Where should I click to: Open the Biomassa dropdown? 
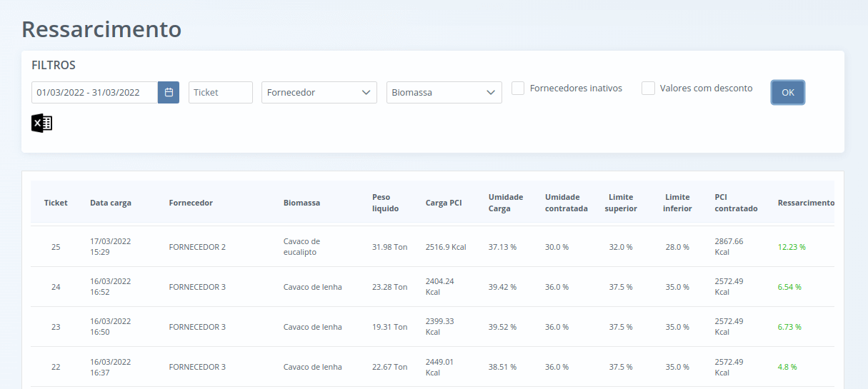[x=444, y=92]
